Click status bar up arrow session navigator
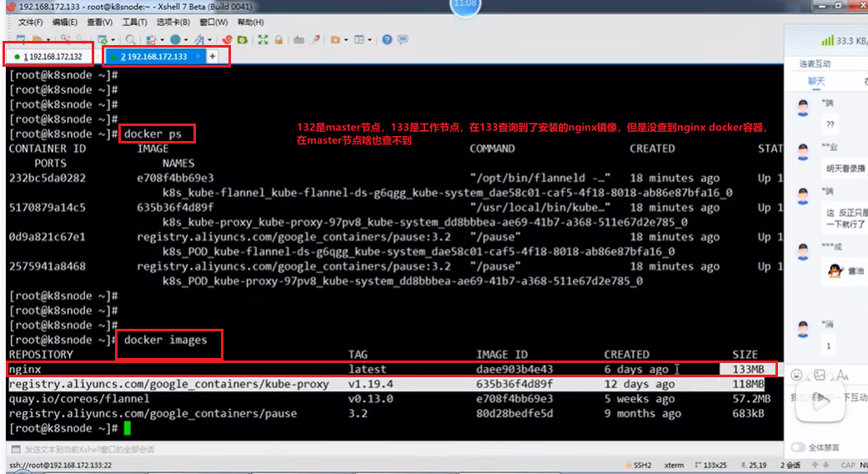 coord(815,465)
